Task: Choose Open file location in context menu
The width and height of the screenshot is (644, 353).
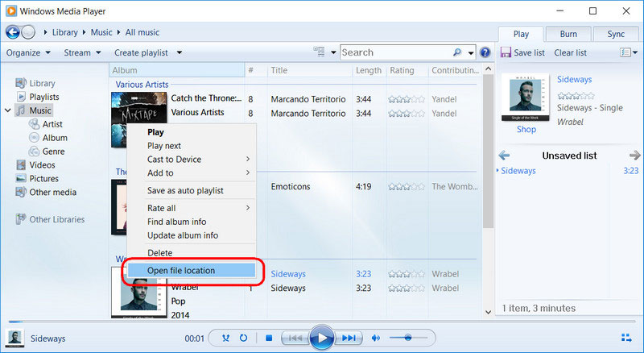Action: pyautogui.click(x=181, y=270)
